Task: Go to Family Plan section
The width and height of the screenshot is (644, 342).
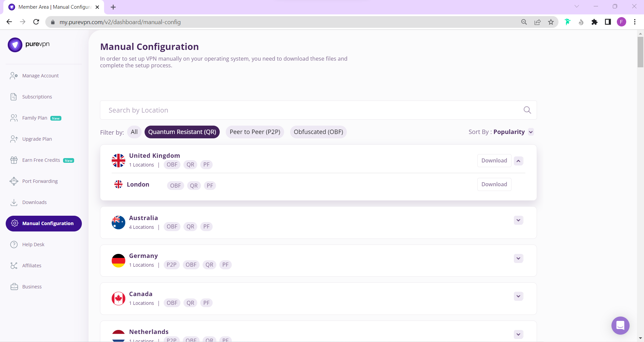Action: tap(35, 118)
